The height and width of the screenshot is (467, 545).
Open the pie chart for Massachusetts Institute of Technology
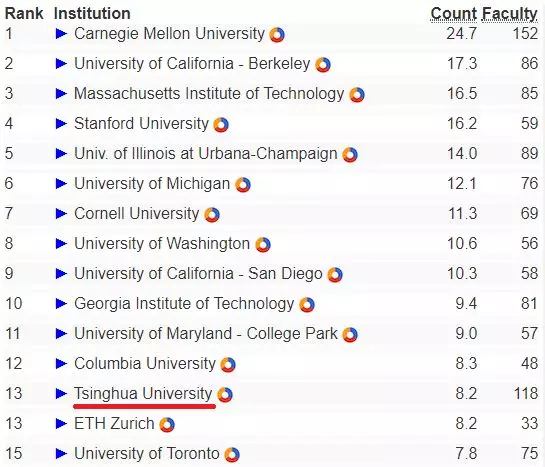coord(357,95)
